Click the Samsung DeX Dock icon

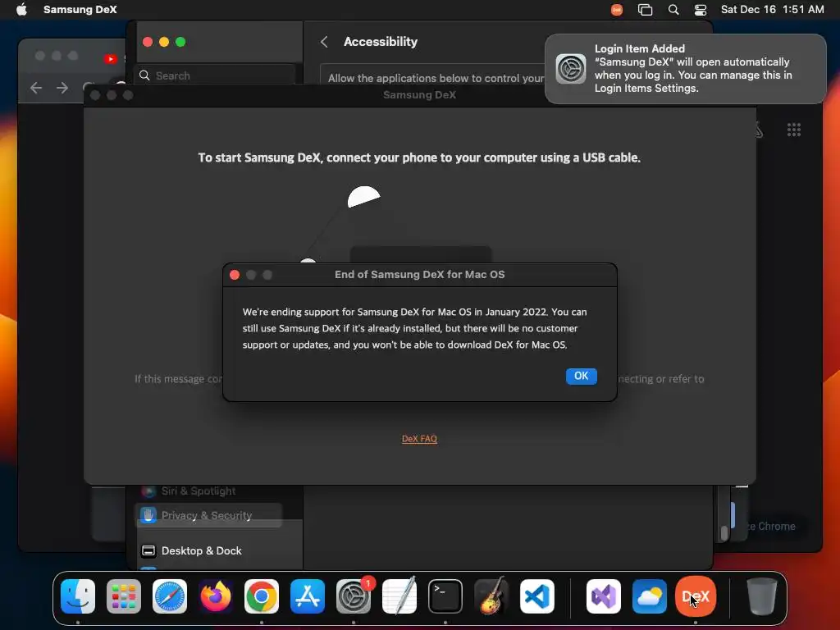click(696, 596)
